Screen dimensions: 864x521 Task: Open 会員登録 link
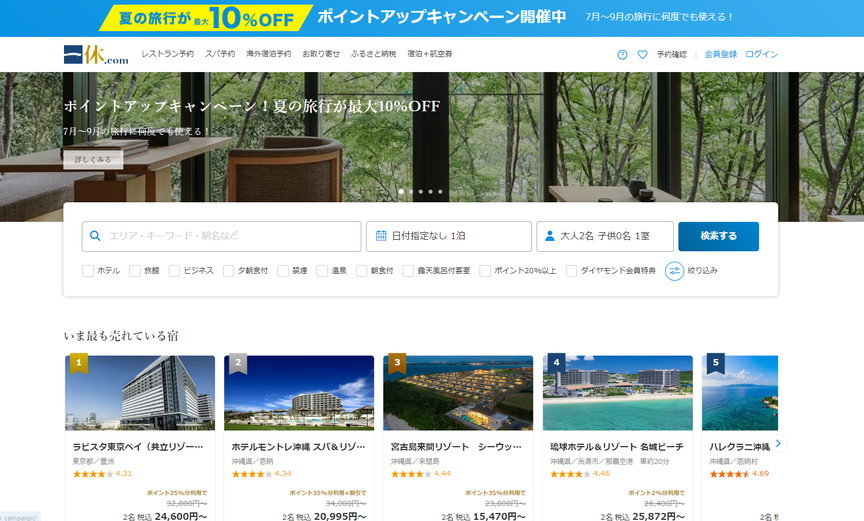click(x=720, y=55)
